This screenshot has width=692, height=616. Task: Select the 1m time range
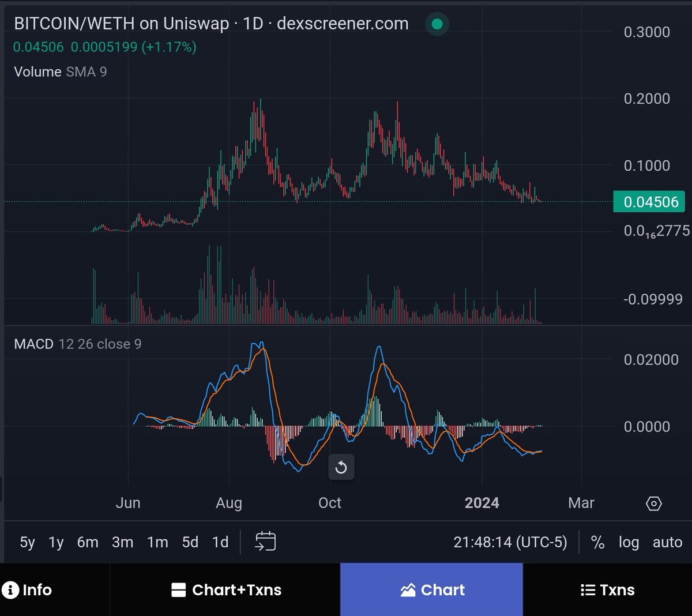pyautogui.click(x=157, y=542)
